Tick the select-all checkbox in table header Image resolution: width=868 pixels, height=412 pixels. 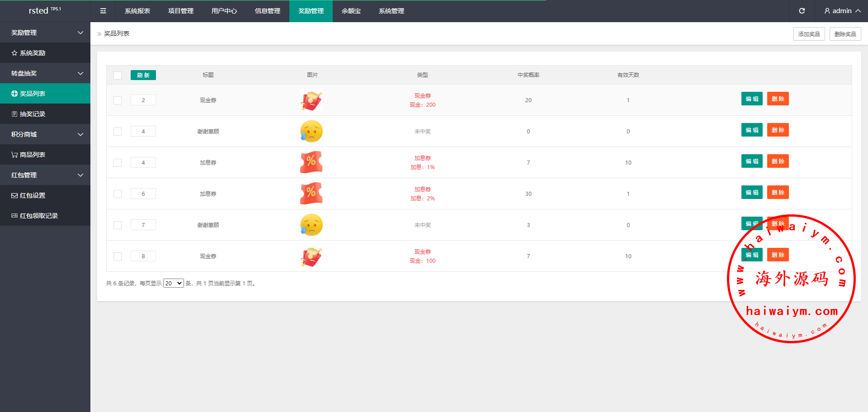click(x=118, y=76)
